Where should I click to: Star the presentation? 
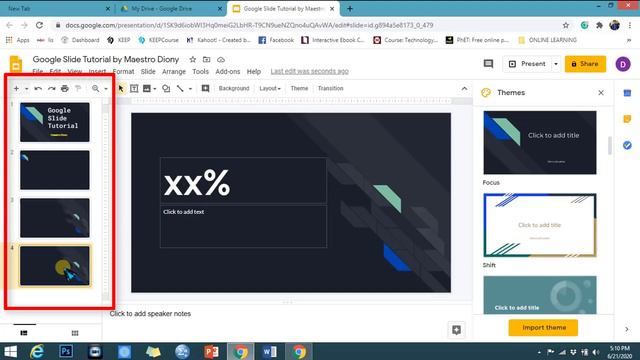coord(193,60)
